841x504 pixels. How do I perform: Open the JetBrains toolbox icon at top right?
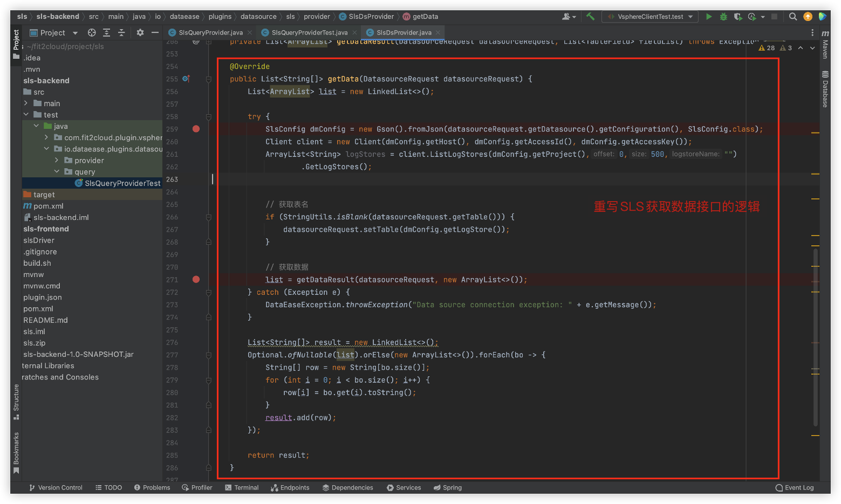pos(823,17)
